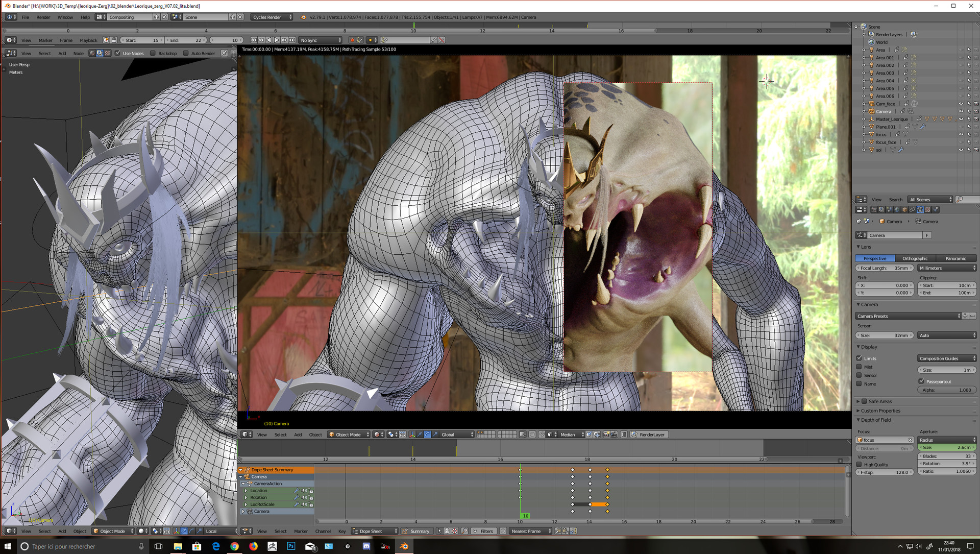
Task: Open the Texture properties checker icon
Action: [x=927, y=209]
